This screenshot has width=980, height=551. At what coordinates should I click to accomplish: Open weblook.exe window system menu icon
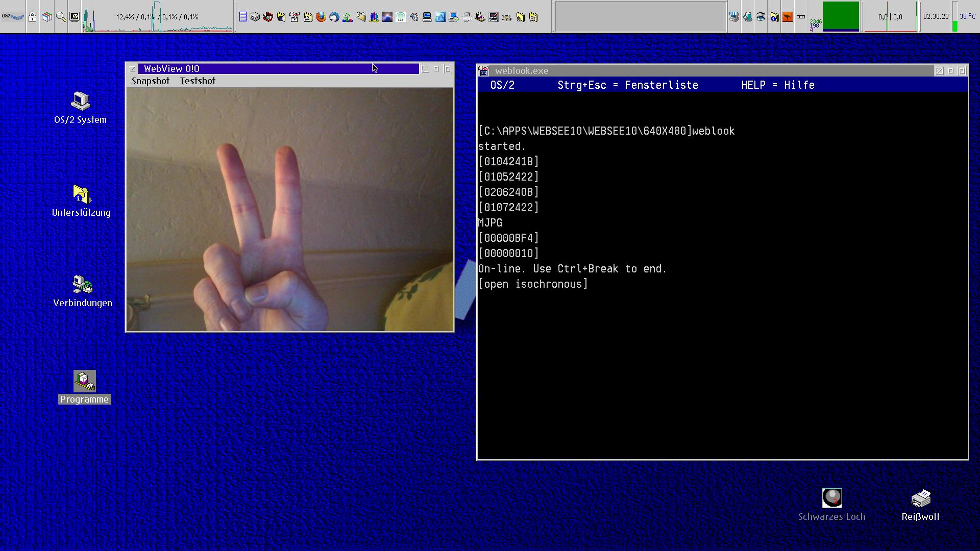pyautogui.click(x=483, y=71)
